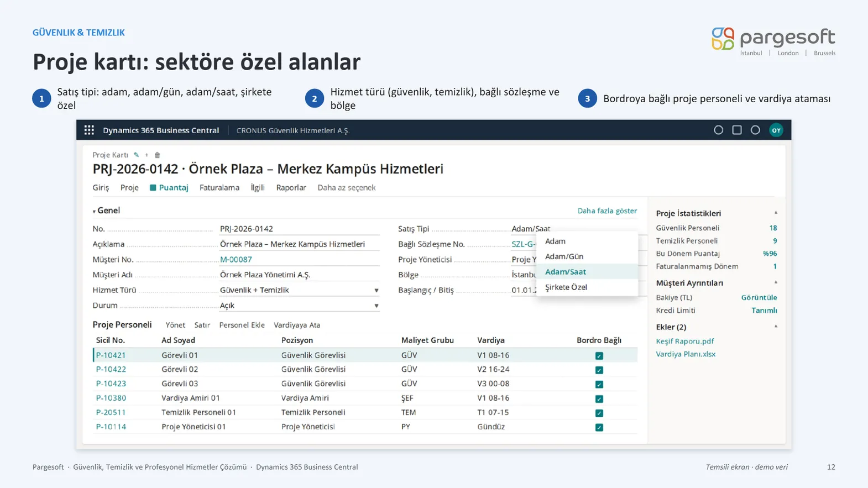Screen dimensions: 868x488
Task: Open the app launcher grid icon
Action: 89,130
